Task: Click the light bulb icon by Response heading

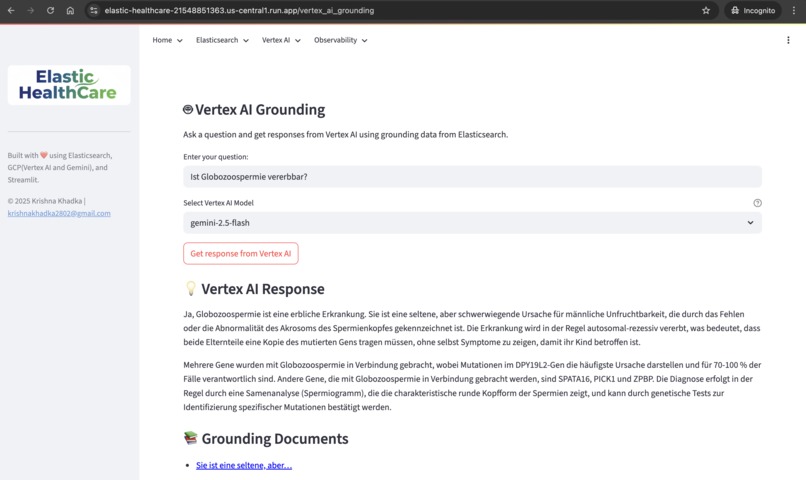Action: (191, 289)
